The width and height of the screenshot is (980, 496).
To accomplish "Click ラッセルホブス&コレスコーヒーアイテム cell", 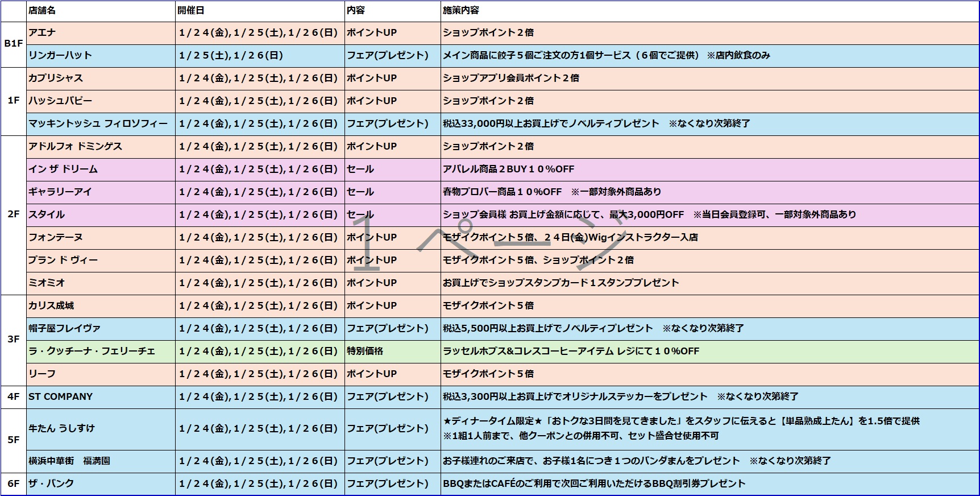I will coord(709,352).
